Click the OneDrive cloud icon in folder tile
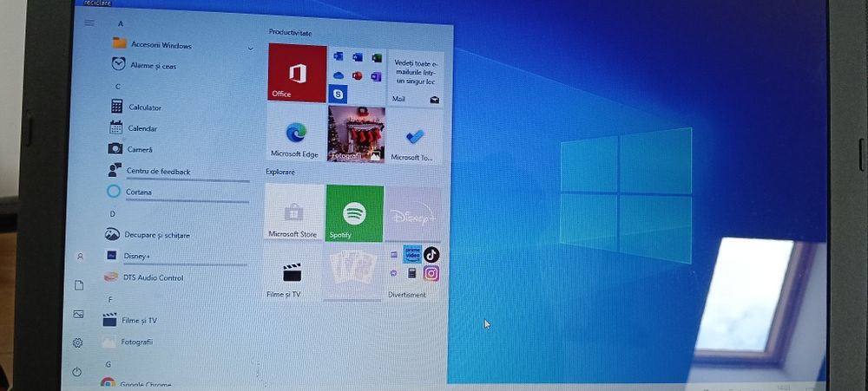The width and height of the screenshot is (868, 391). (x=339, y=75)
